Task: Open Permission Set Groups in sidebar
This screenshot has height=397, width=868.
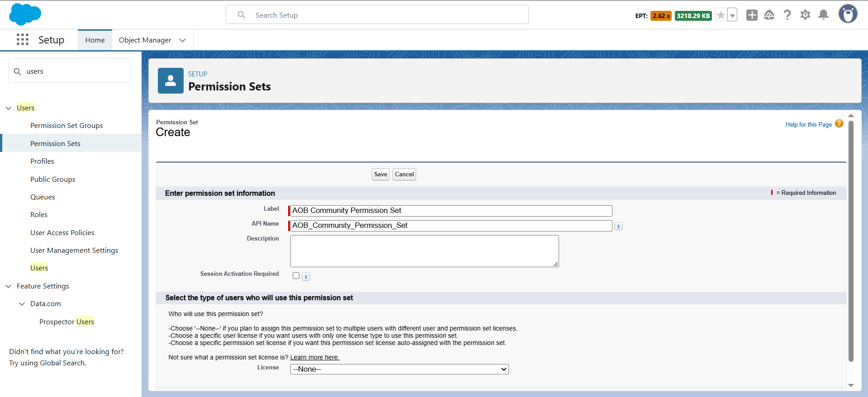Action: (x=66, y=126)
